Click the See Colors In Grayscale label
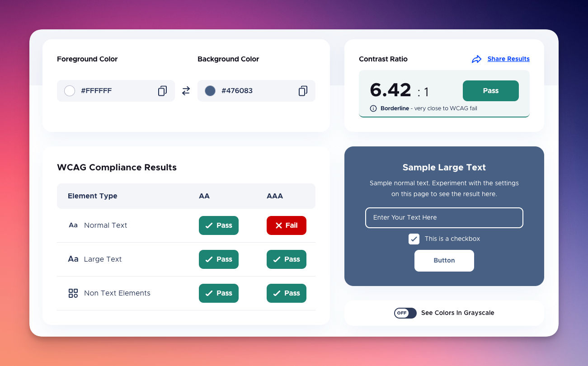The width and height of the screenshot is (588, 366). point(458,313)
